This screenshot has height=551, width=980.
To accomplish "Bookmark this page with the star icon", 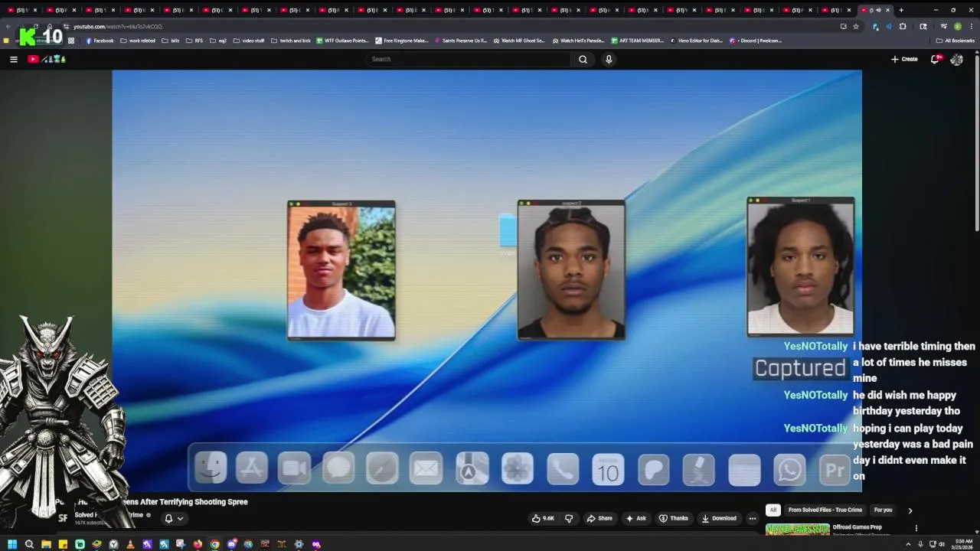I will (856, 26).
